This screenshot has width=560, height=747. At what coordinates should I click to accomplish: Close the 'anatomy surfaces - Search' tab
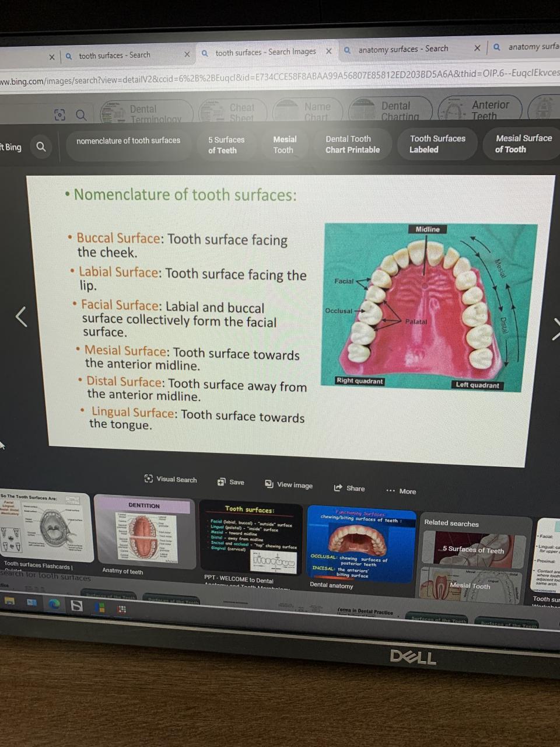(x=477, y=48)
